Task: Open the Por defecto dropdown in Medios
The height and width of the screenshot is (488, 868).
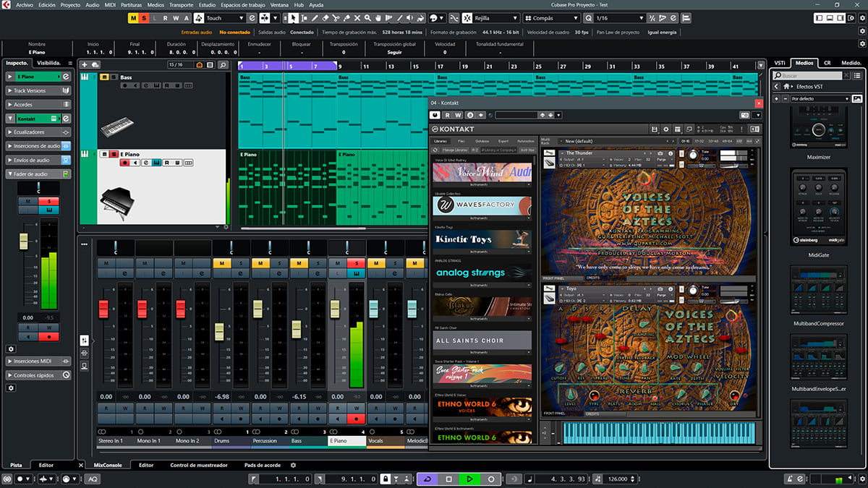Action: [x=820, y=98]
